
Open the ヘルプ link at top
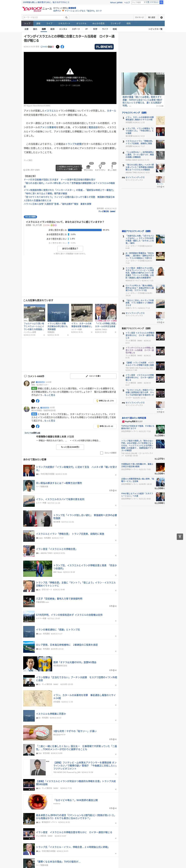coord(127,2)
